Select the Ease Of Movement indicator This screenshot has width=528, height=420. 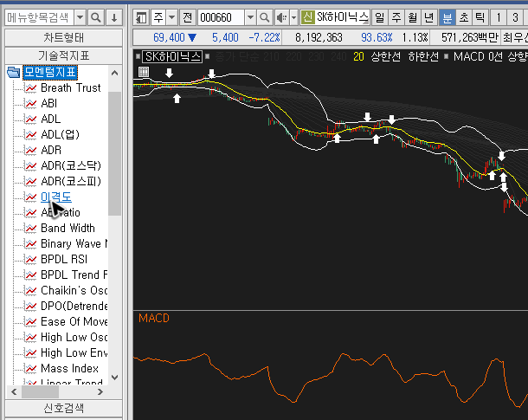(x=74, y=321)
